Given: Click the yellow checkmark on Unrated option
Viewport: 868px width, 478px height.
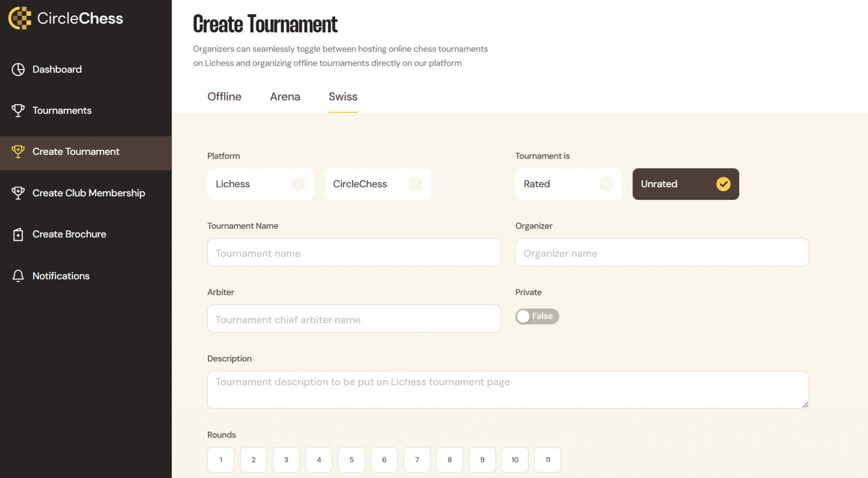Looking at the screenshot, I should coord(723,184).
